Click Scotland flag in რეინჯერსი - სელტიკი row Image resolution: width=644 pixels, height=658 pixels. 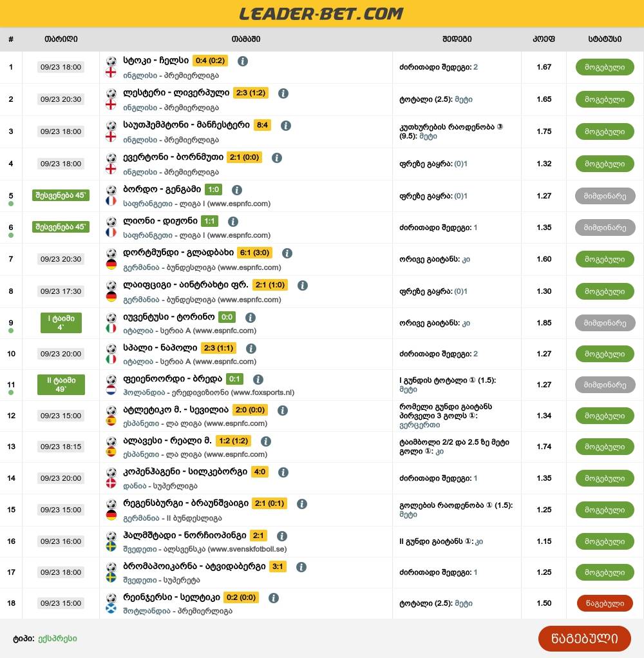point(111,608)
